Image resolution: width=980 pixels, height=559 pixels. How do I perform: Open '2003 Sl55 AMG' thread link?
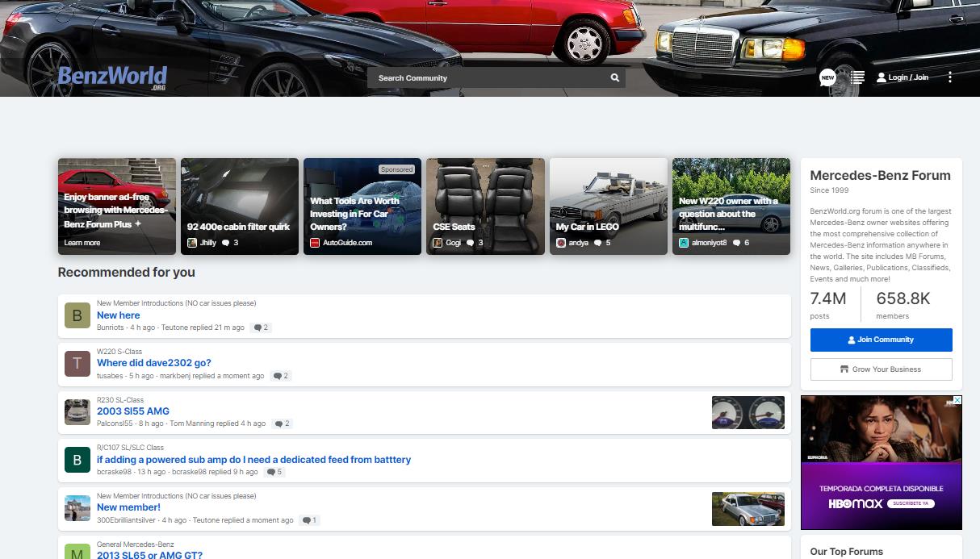tap(133, 411)
